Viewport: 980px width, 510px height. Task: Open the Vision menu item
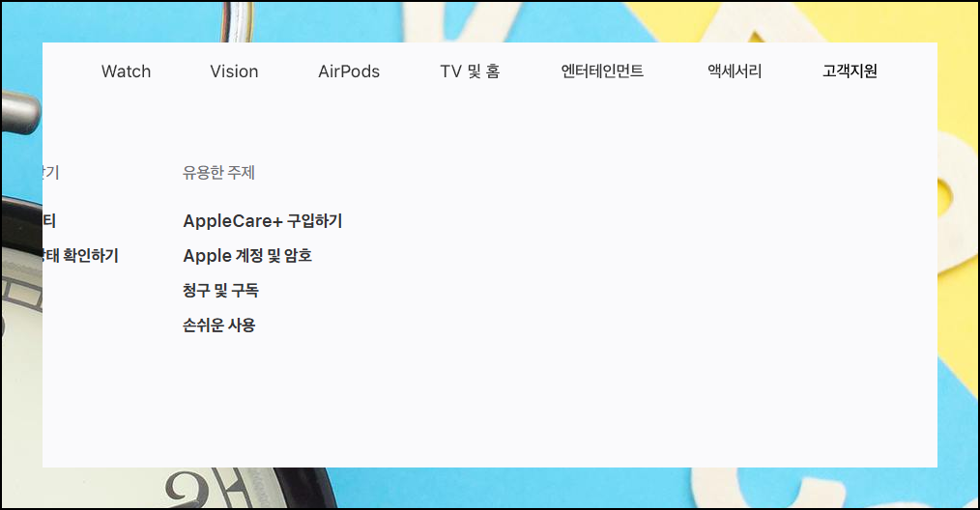(235, 71)
